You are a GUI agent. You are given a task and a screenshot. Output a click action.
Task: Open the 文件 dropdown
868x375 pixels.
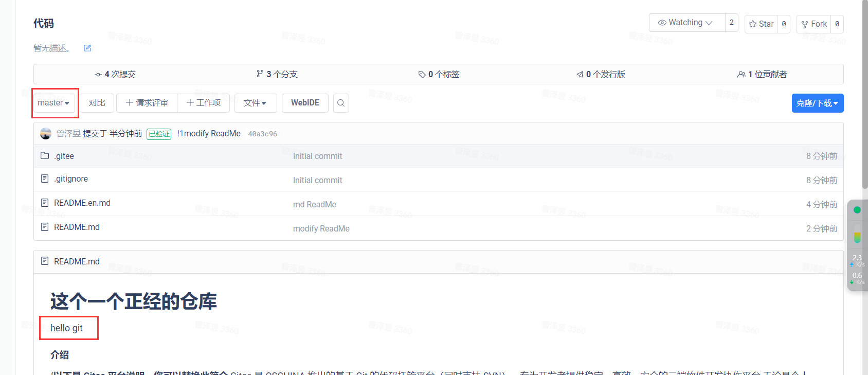(x=256, y=103)
